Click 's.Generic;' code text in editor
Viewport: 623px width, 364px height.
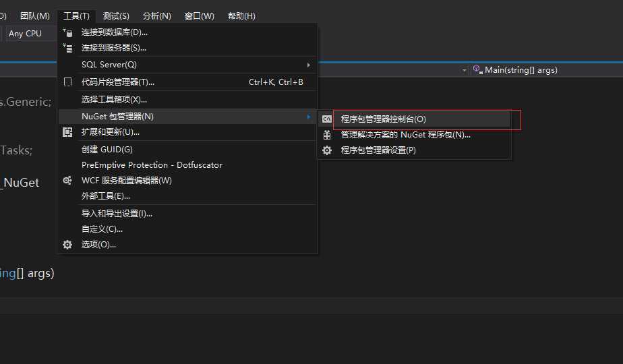click(x=26, y=102)
